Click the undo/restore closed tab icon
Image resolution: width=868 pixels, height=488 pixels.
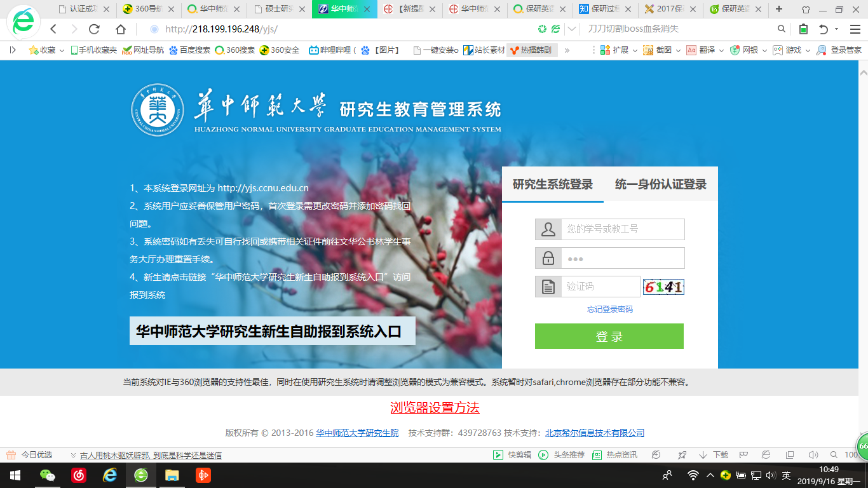[824, 29]
